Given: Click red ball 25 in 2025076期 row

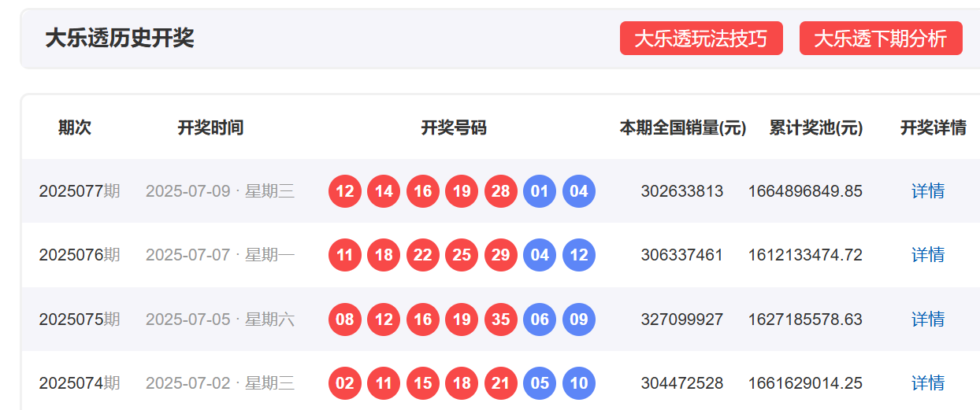Looking at the screenshot, I should [x=462, y=255].
